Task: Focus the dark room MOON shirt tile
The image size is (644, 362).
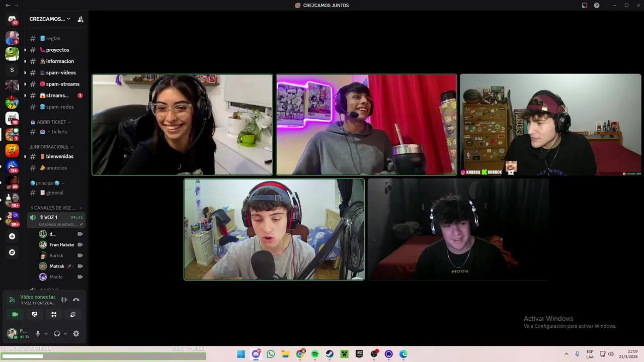Action: point(458,229)
